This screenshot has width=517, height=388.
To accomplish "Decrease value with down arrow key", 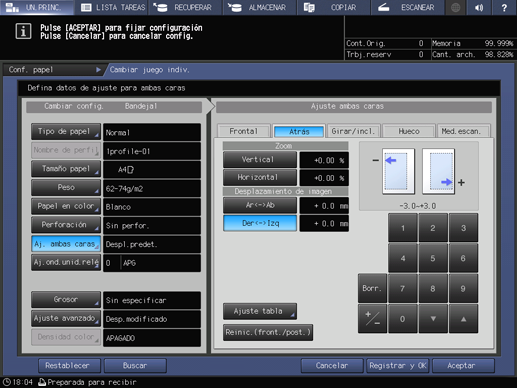I will click(433, 319).
